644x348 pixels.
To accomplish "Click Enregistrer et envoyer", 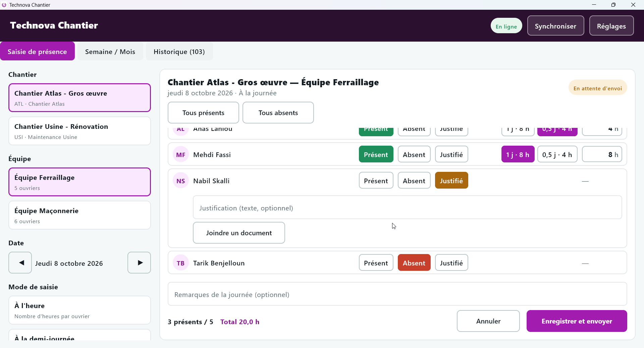I will pos(577,321).
